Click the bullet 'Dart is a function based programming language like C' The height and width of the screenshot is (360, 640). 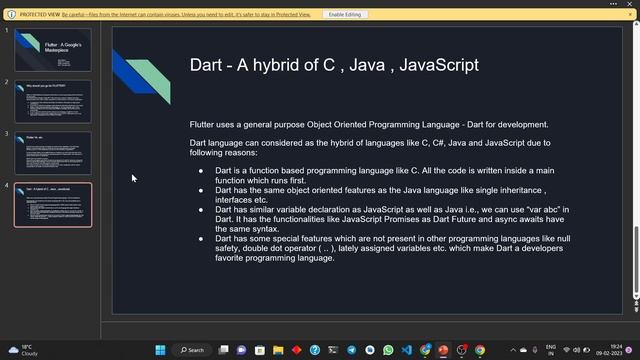384,176
